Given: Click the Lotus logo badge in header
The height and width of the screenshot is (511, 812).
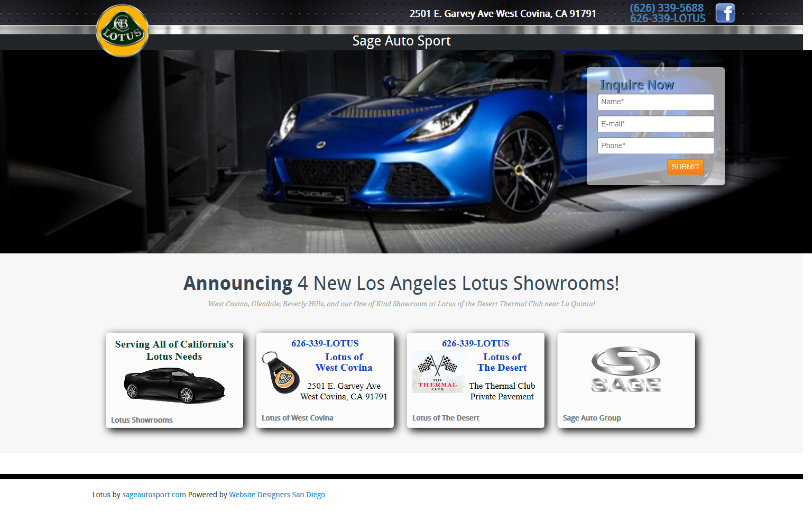Looking at the screenshot, I should (x=122, y=31).
